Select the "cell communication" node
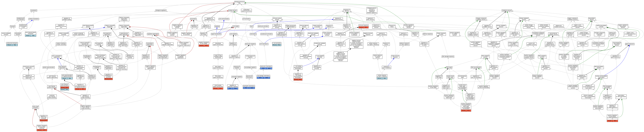Viewport: 644px width, 132px height. click(224, 19)
